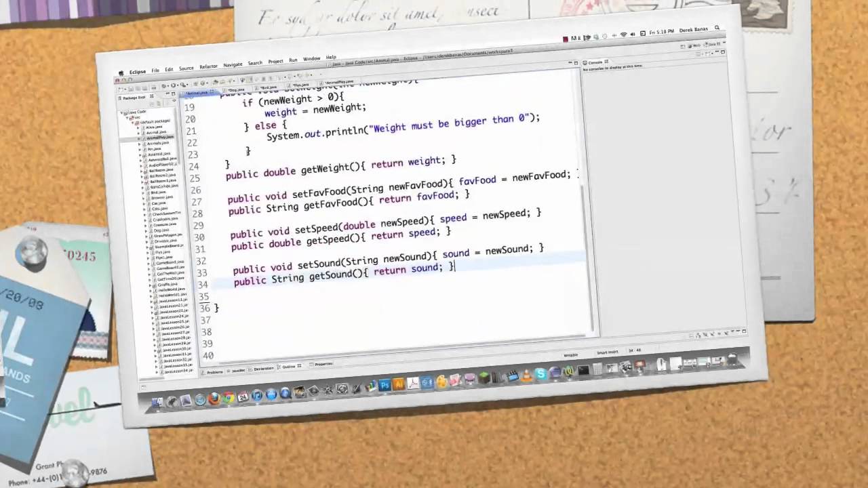Expand the Animals.java tree node
Screen dimensions: 868x488
tap(139, 144)
